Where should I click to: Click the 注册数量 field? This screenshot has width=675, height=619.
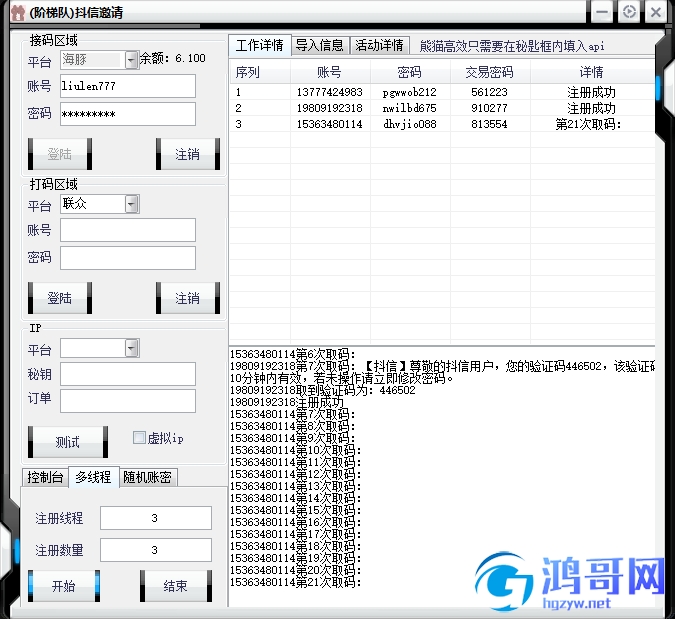click(x=156, y=550)
